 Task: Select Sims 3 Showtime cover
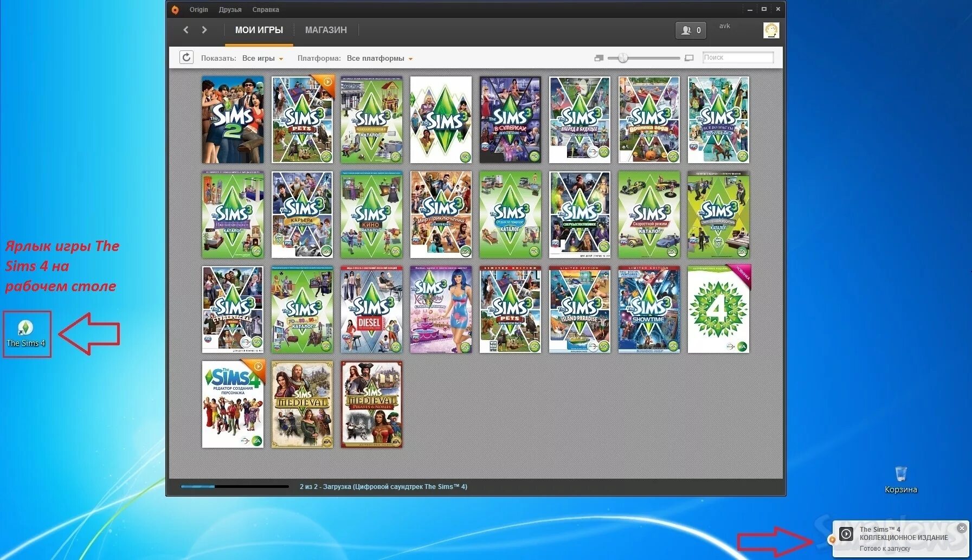coord(649,310)
